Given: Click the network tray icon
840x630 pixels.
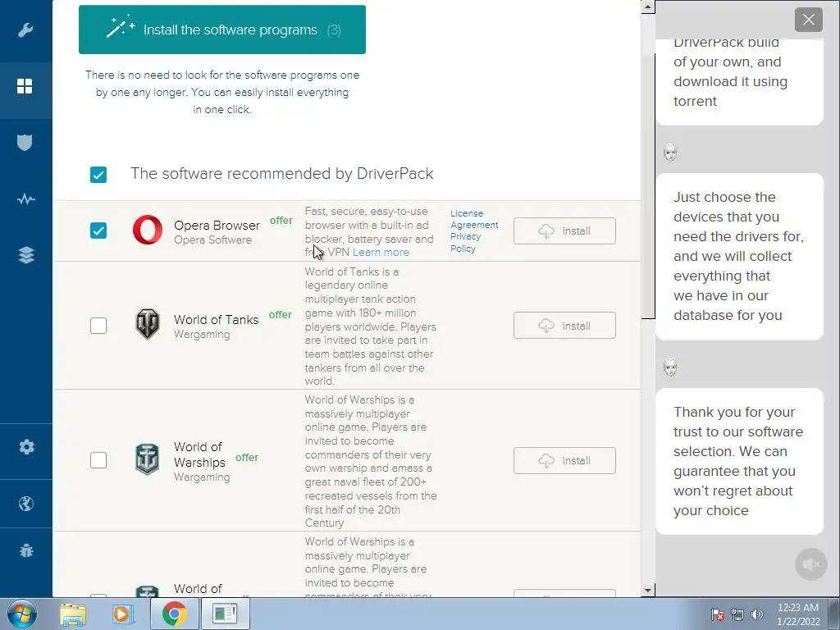Looking at the screenshot, I should [x=737, y=614].
